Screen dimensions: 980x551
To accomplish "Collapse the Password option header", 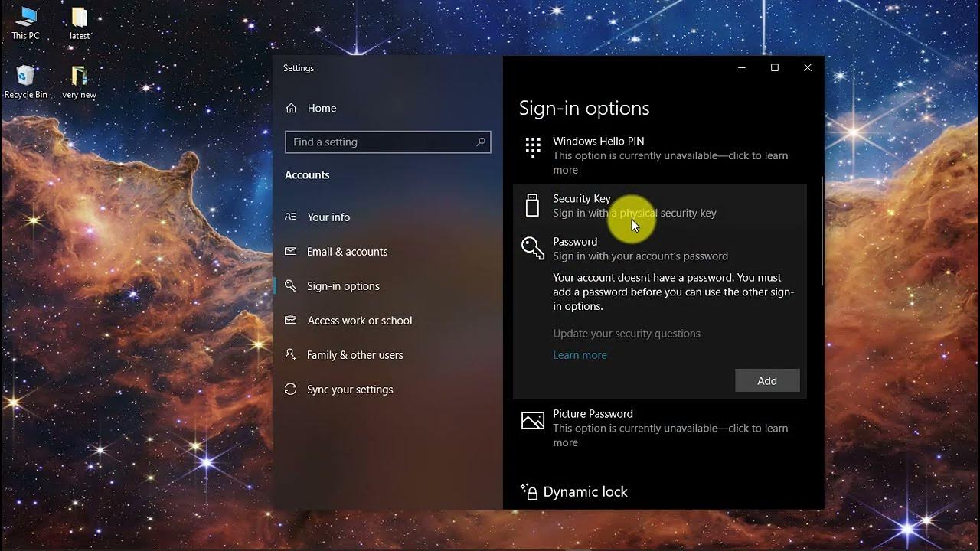I will [x=659, y=248].
